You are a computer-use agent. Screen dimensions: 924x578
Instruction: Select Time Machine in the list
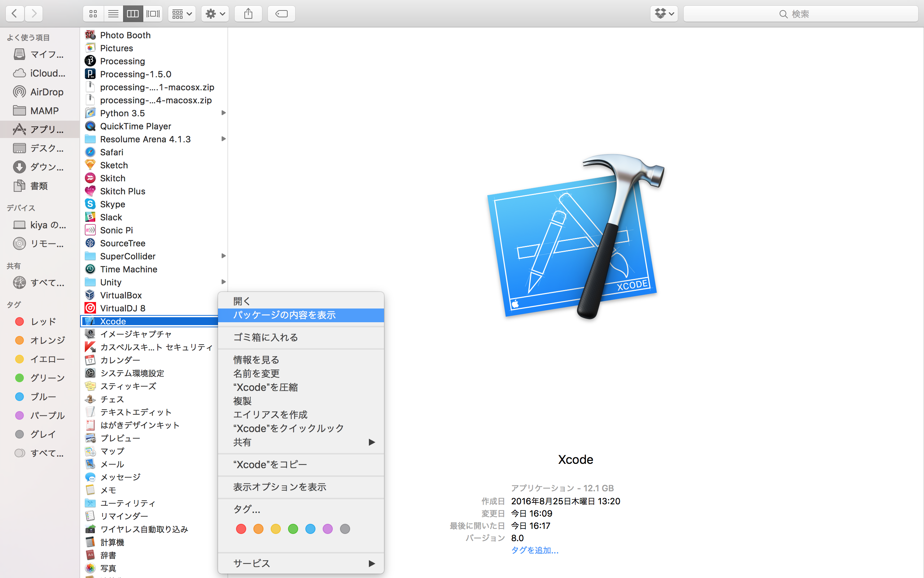(154, 269)
